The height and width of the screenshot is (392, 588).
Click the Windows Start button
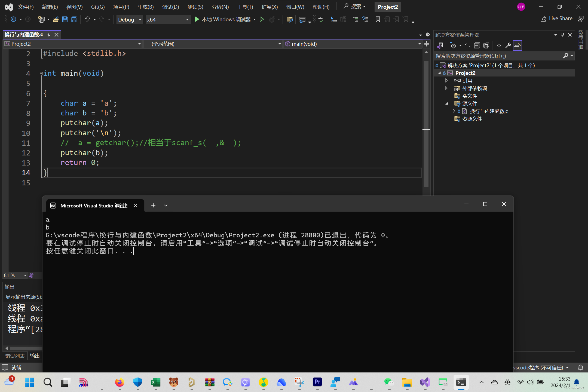point(29,382)
